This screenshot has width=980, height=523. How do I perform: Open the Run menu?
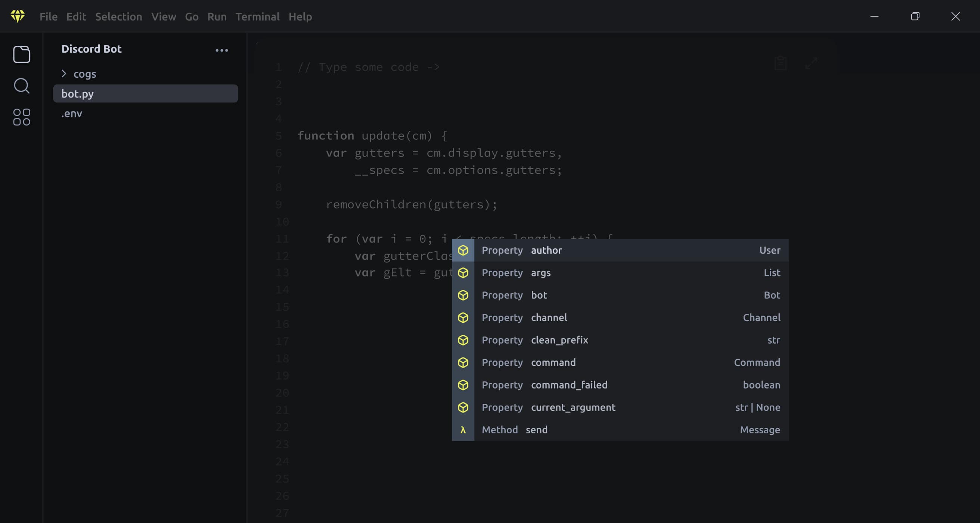click(217, 16)
